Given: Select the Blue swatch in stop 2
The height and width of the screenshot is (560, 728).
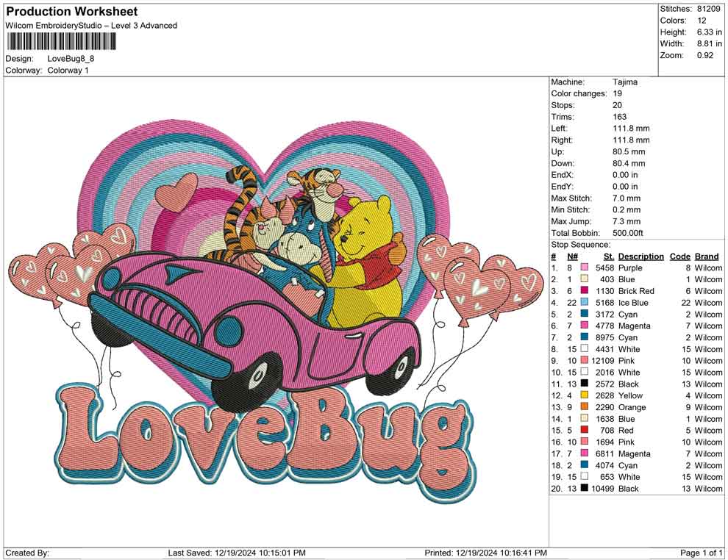Looking at the screenshot, I should pyautogui.click(x=585, y=279).
